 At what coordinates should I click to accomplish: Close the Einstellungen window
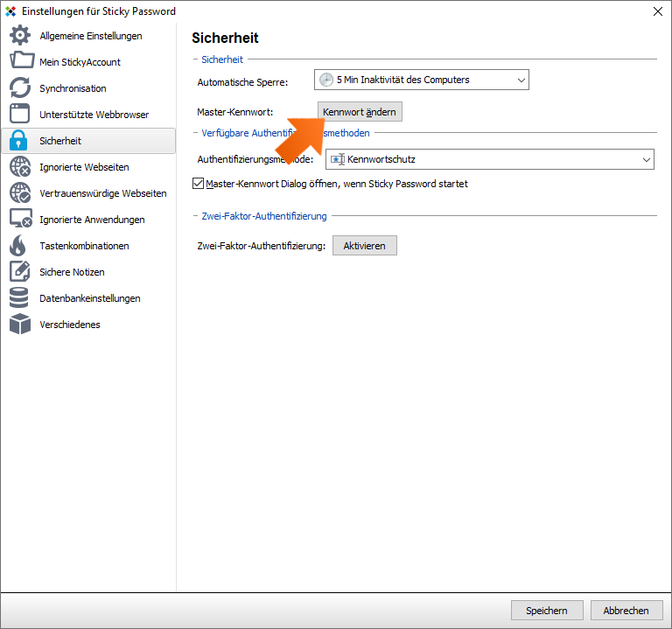[x=657, y=11]
